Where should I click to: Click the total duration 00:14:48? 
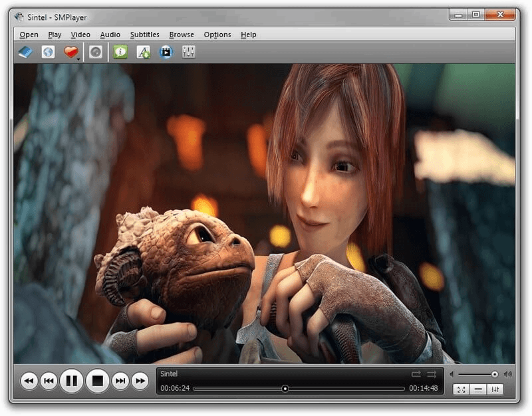pyautogui.click(x=424, y=388)
